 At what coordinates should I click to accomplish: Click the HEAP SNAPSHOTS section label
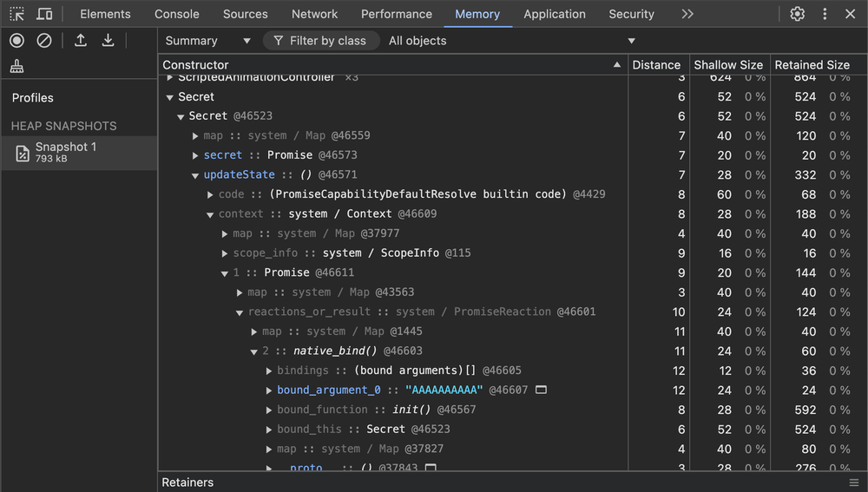pyautogui.click(x=63, y=126)
